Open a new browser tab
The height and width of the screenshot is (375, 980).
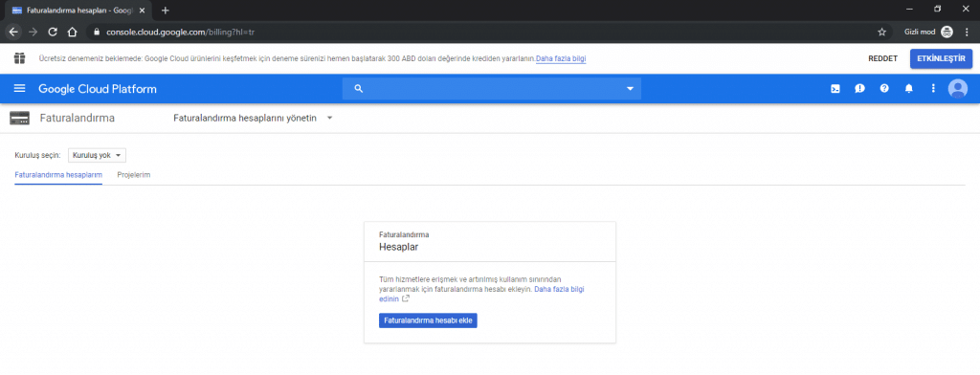(x=165, y=11)
